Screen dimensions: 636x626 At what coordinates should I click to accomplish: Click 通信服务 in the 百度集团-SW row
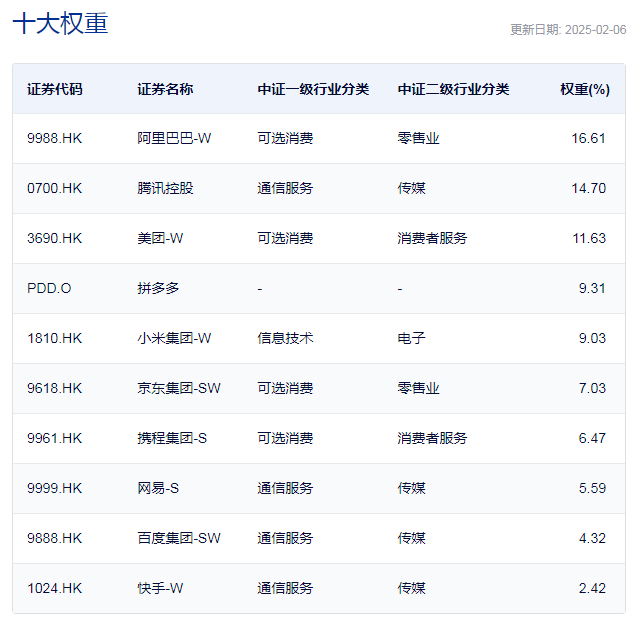coord(285,538)
